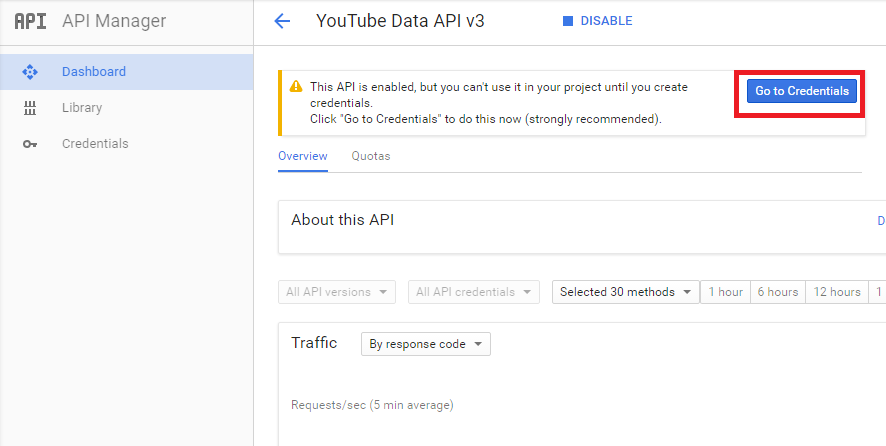Click the yellow warning triangle icon
The image size is (886, 446).
tap(296, 87)
